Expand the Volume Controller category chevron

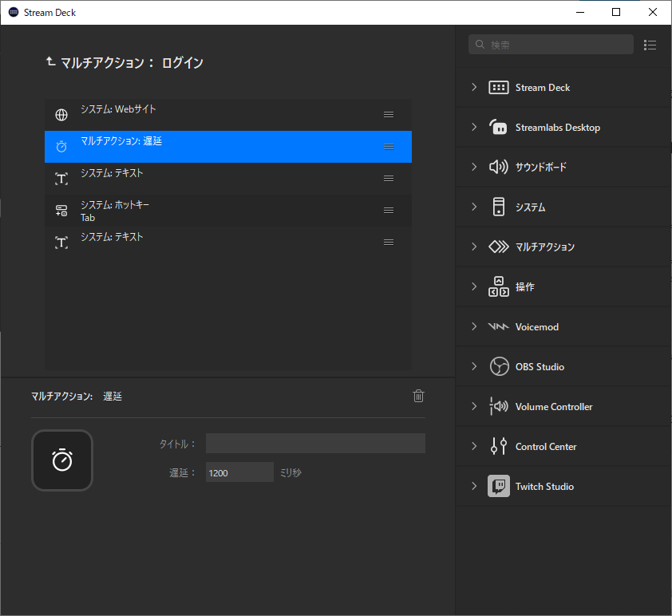tap(474, 406)
